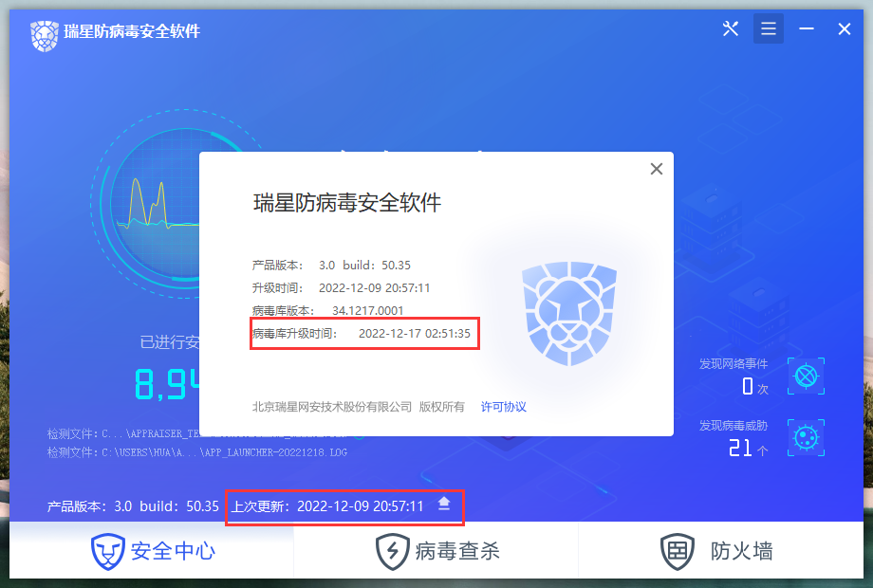Click the 21 个 virus threats count
This screenshot has height=588, width=873.
coord(749,448)
